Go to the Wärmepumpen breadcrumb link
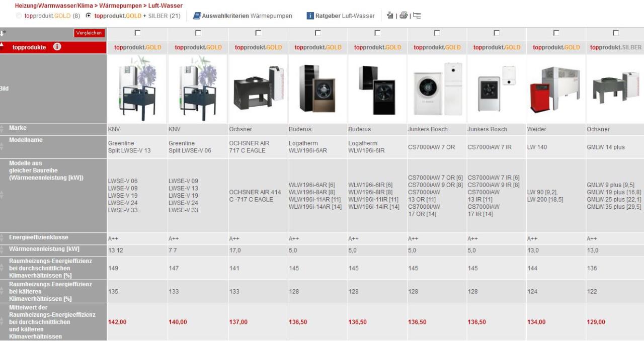The height and width of the screenshot is (341, 644). (120, 6)
